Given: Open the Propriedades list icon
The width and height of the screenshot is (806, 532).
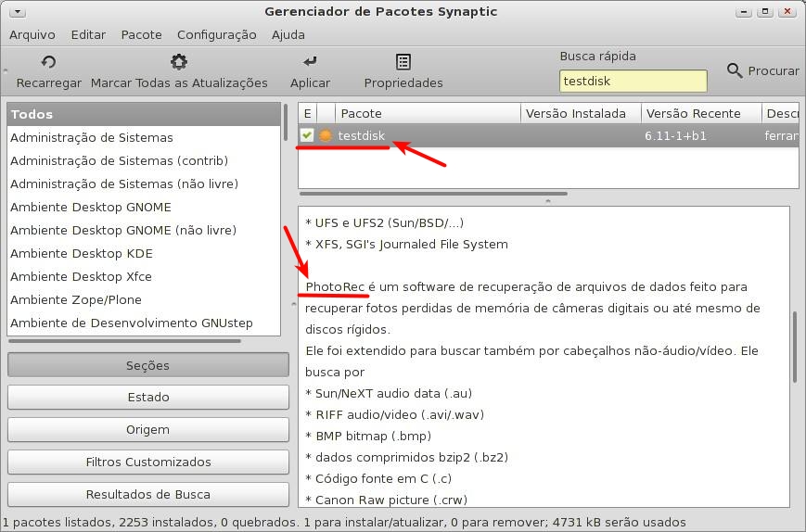Looking at the screenshot, I should [403, 62].
